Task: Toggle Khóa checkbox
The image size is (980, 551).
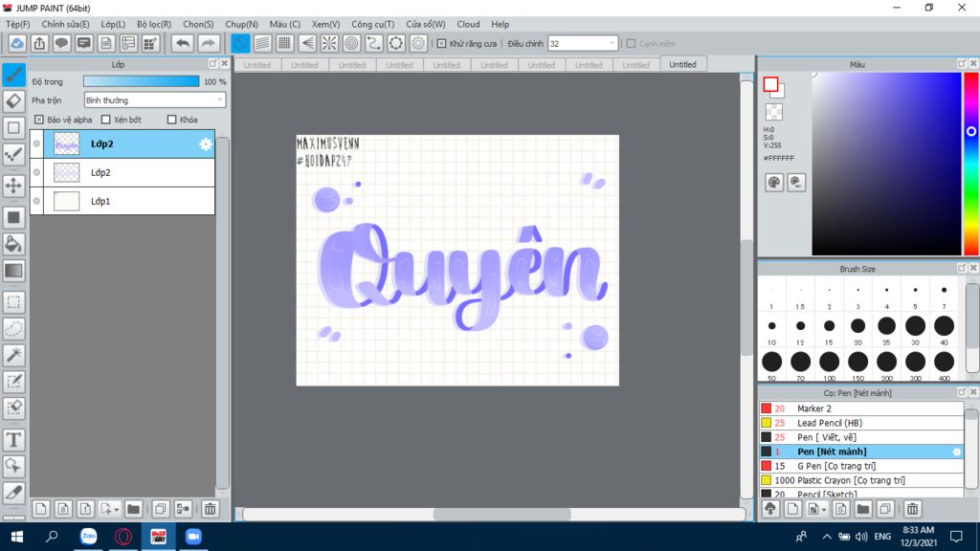Action: (172, 120)
